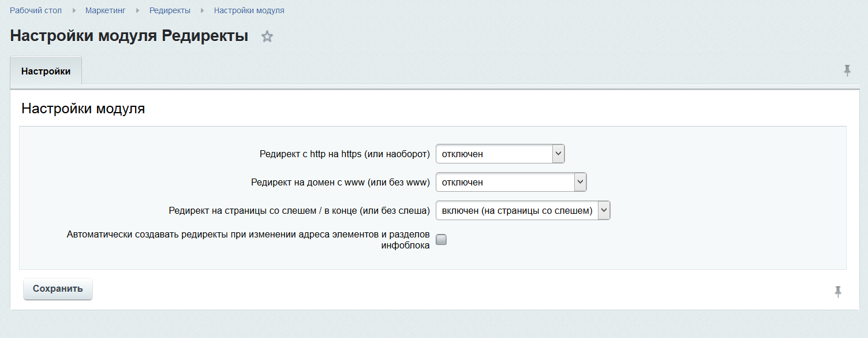868x338 pixels.
Task: Click the 'Редирект с http на https' label
Action: [x=345, y=154]
